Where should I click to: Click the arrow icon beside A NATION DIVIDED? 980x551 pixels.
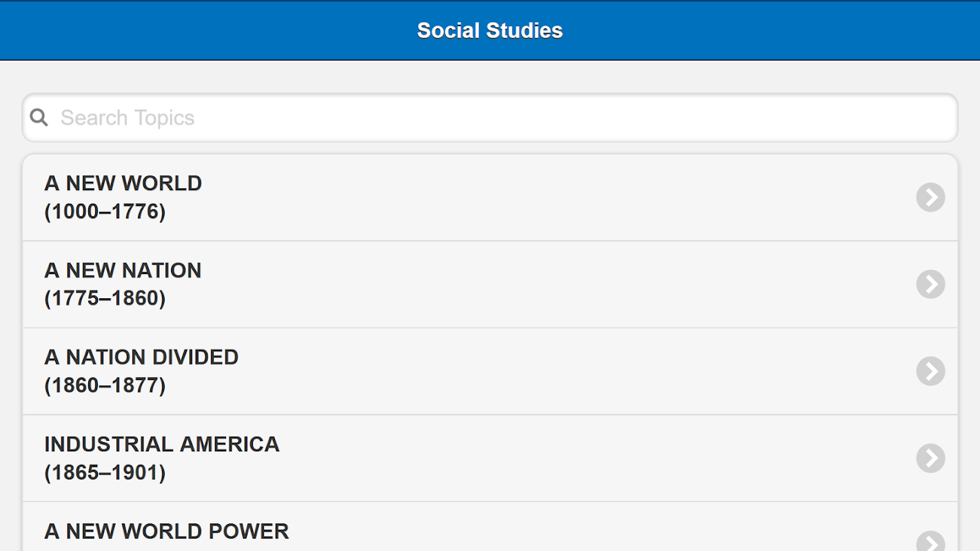930,371
